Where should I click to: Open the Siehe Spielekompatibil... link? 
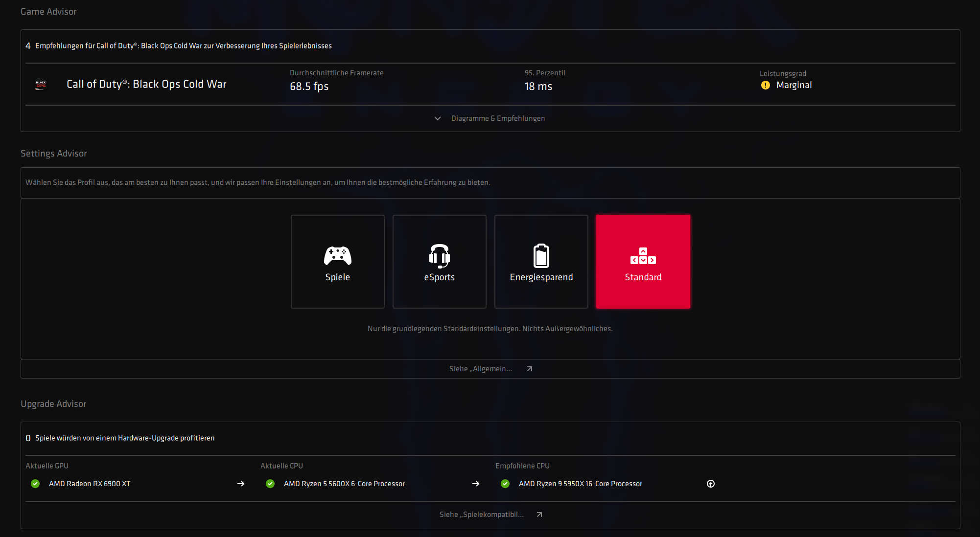[481, 515]
